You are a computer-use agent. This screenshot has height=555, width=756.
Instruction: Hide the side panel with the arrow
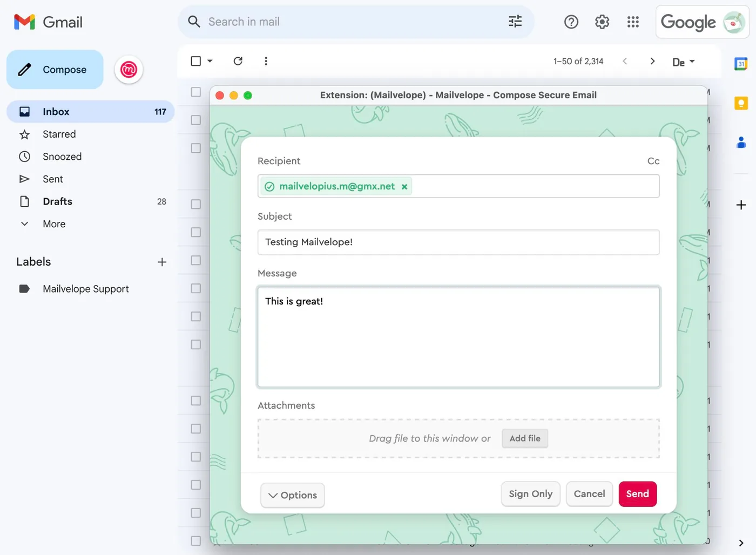click(741, 543)
